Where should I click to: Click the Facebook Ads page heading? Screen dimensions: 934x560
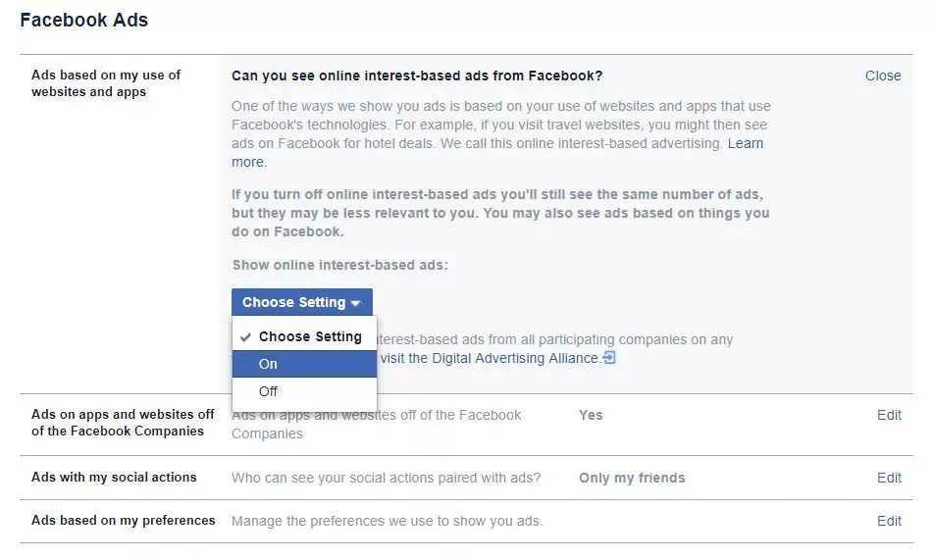[84, 20]
